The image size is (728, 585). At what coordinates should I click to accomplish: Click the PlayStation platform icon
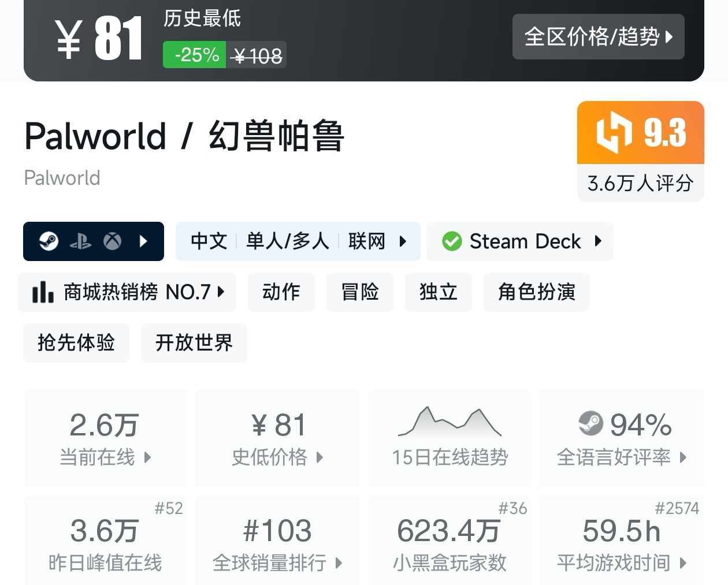coord(80,241)
